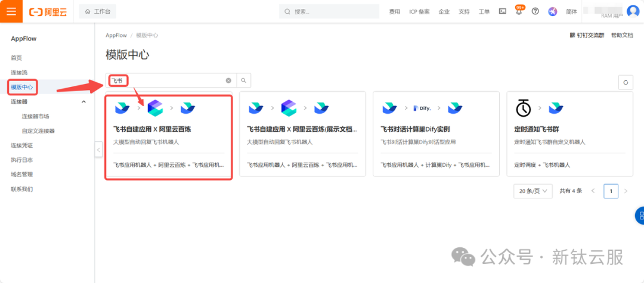Open 飞书自建应用 X 阿里云百炼 template card
The image size is (644, 283).
[169, 133]
